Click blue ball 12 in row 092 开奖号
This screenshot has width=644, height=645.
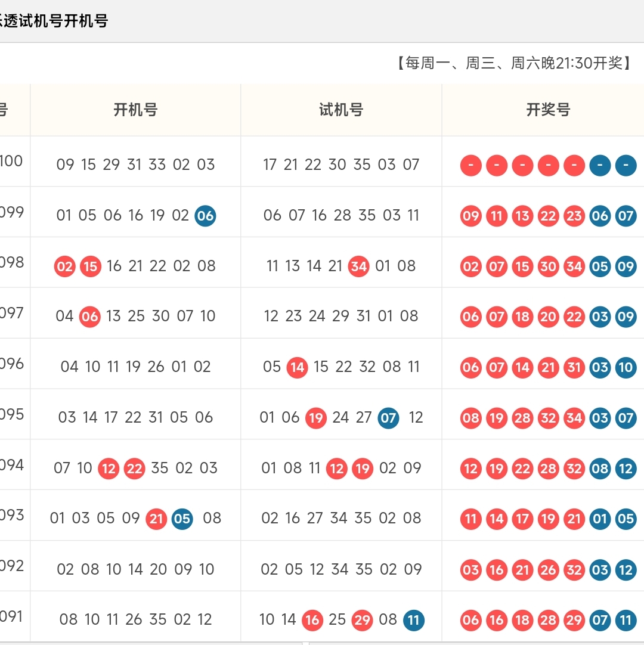tap(626, 570)
